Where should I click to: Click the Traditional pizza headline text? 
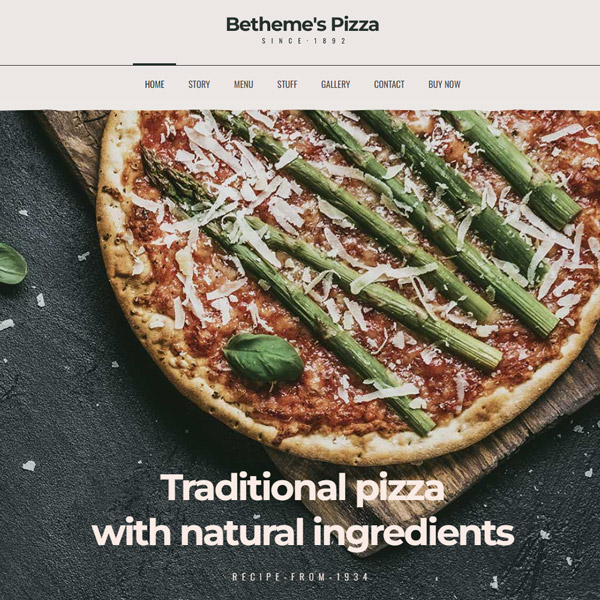point(302,488)
